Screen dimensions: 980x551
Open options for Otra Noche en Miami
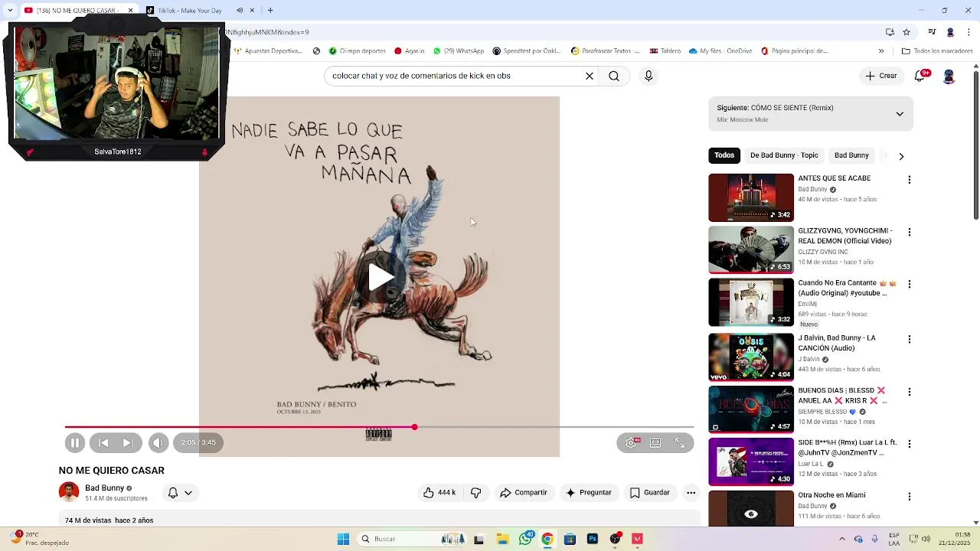(x=910, y=497)
